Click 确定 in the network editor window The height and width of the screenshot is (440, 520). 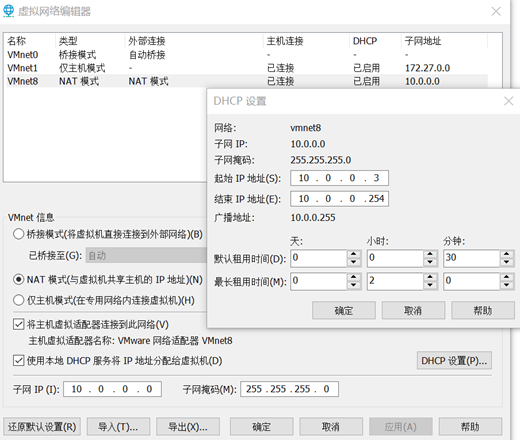261,427
